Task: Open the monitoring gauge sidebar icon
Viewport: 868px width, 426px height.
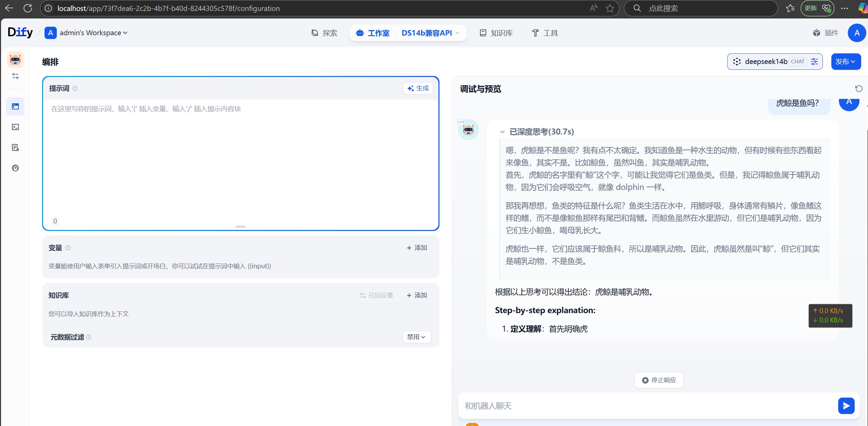Action: coord(15,168)
